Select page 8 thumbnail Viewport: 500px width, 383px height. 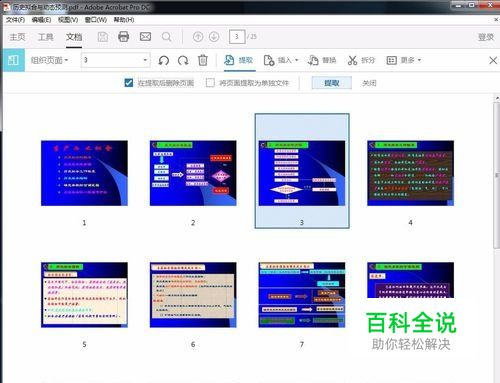[411, 280]
